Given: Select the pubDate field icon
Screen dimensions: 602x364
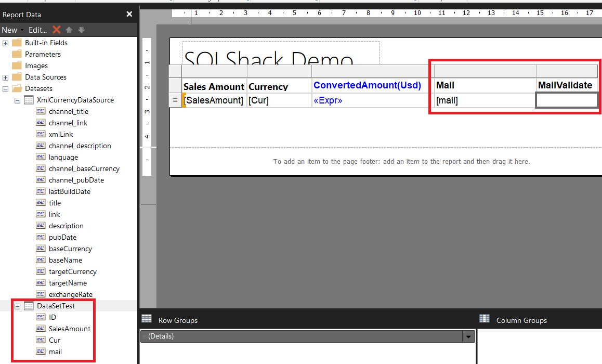Looking at the screenshot, I should click(x=41, y=237).
